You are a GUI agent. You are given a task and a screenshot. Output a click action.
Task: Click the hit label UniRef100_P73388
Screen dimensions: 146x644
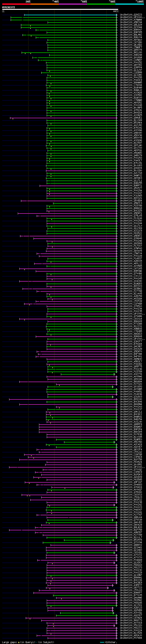coord(131,324)
